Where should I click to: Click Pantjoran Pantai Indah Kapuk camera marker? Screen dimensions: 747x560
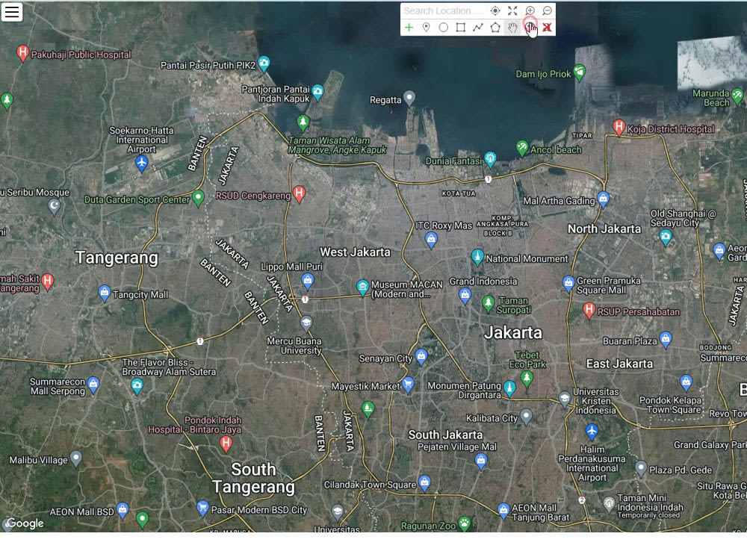pos(317,91)
